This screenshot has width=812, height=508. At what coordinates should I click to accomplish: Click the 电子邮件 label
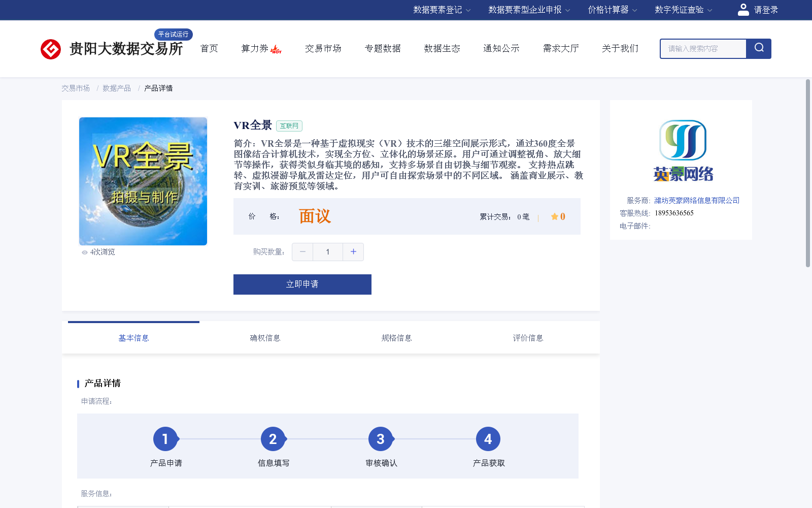[635, 226]
